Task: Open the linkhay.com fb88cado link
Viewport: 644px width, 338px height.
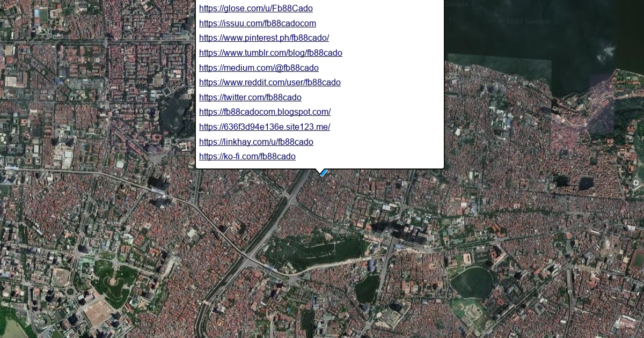Action: 256,142
